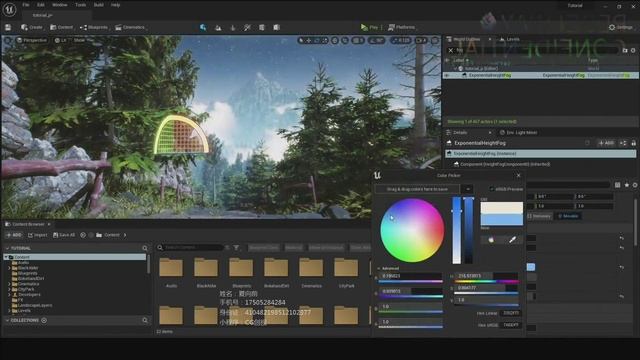Lock the Details panel selection

[633, 143]
